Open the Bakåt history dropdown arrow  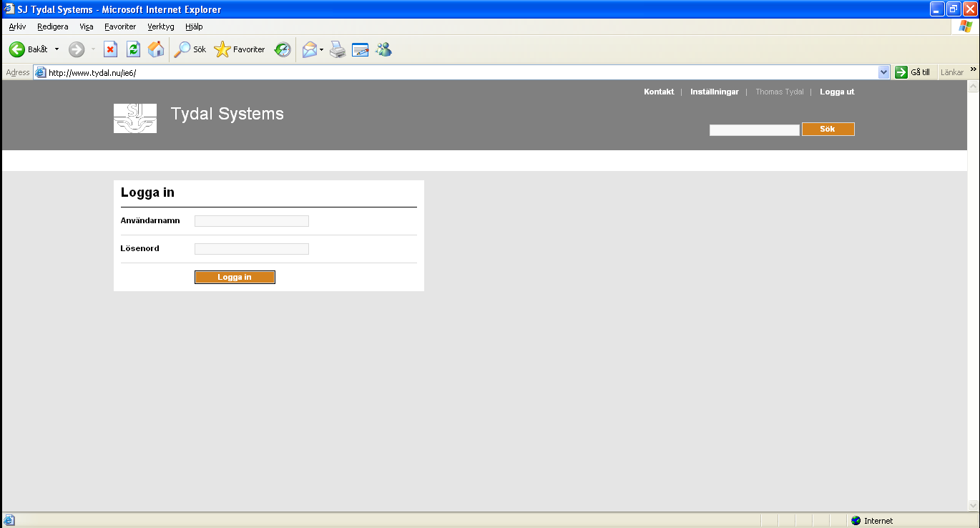click(57, 49)
